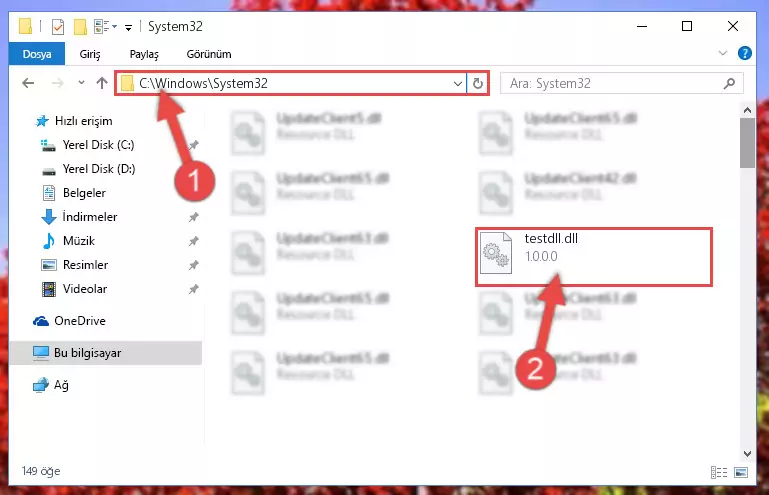Open the Görünüm ribbon tab
Screen dimensions: 769x495
point(209,54)
